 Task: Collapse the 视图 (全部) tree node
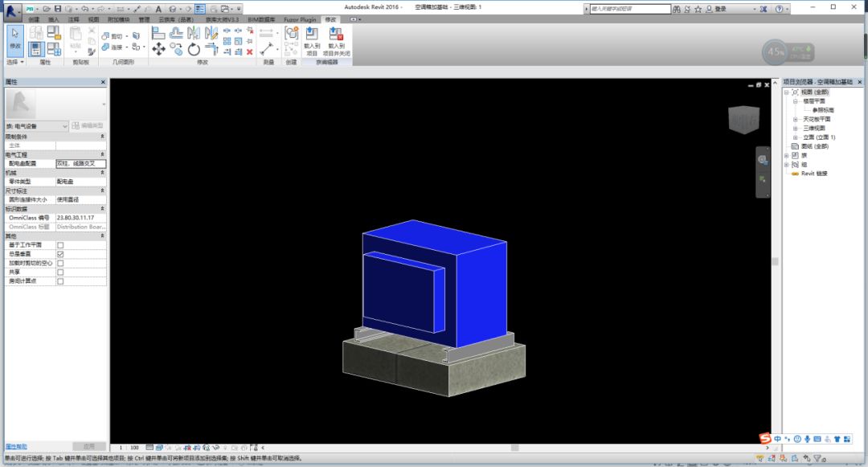[x=786, y=92]
